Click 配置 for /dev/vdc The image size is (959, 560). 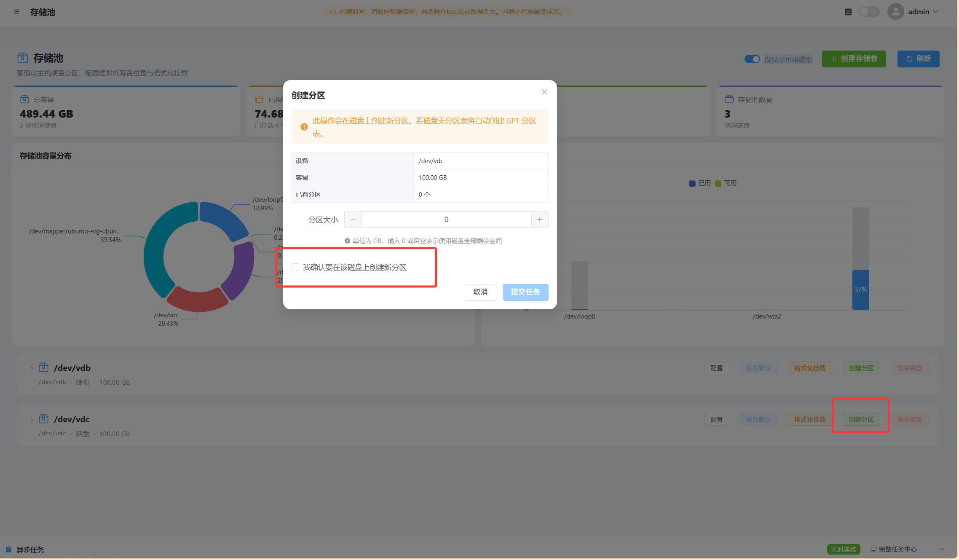[716, 420]
